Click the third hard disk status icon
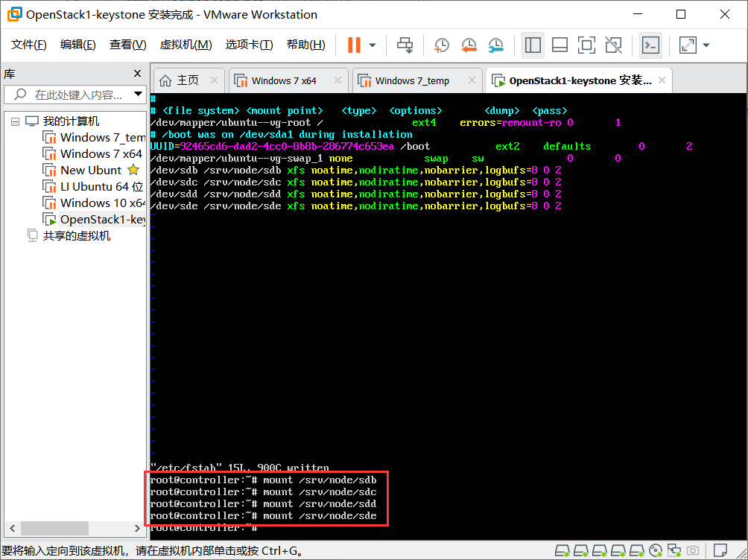This screenshot has width=748, height=560. click(x=599, y=551)
